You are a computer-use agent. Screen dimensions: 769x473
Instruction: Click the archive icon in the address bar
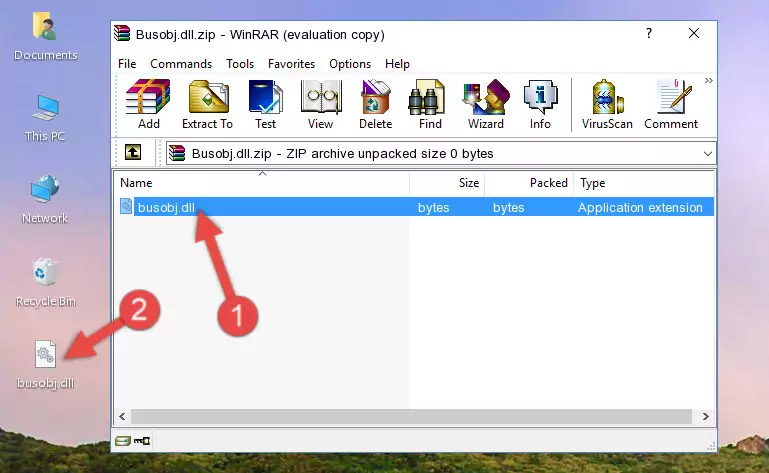pyautogui.click(x=177, y=153)
